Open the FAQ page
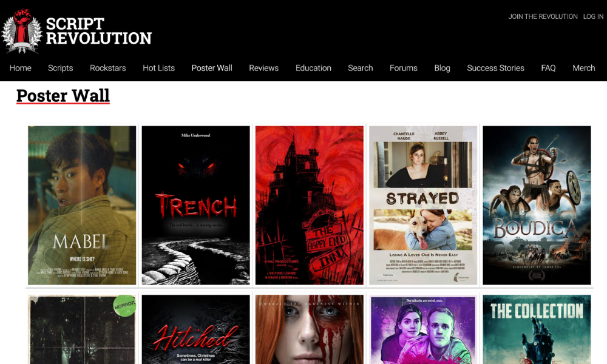 tap(548, 68)
